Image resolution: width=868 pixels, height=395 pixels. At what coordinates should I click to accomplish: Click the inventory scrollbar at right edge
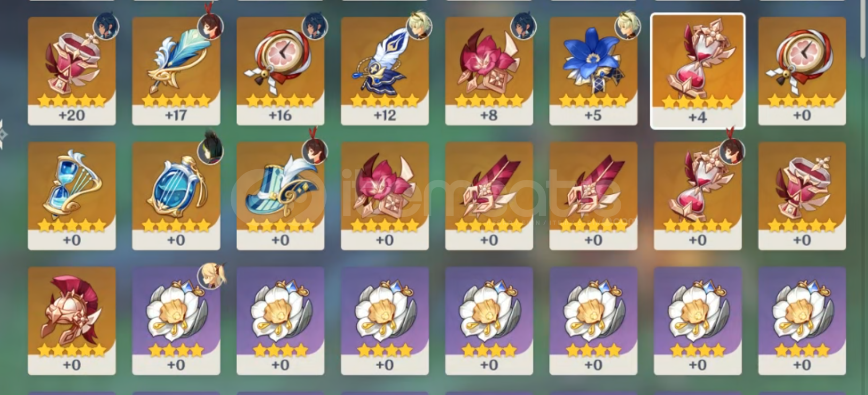863,29
